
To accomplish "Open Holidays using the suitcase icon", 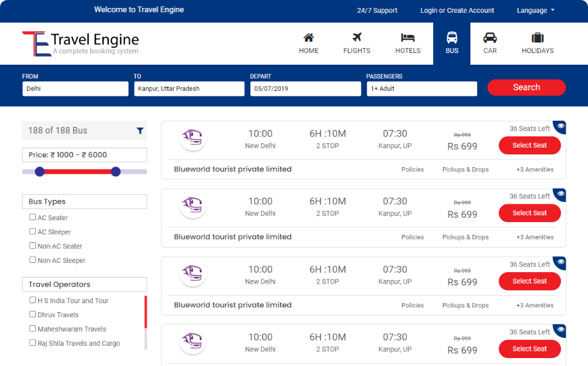I will click(537, 38).
